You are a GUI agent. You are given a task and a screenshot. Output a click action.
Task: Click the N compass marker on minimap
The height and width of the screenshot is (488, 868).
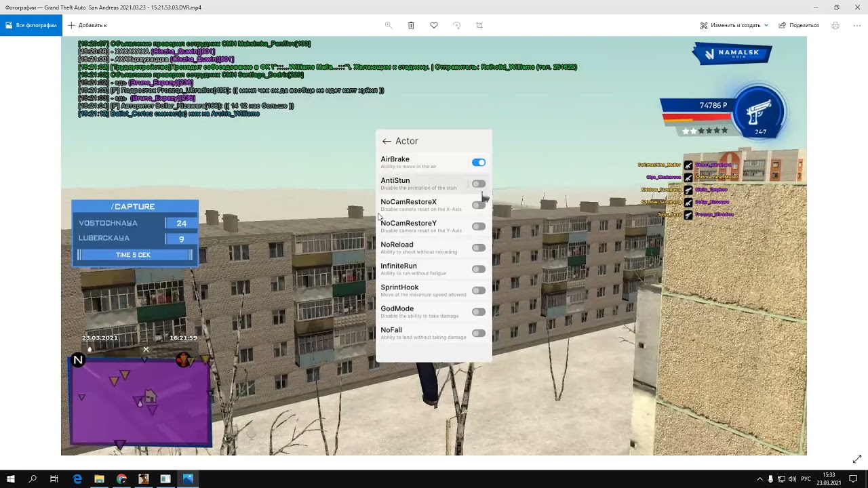78,360
